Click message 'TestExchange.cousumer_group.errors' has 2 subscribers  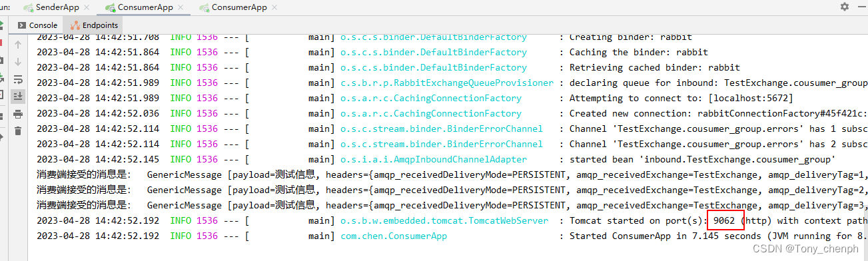pyautogui.click(x=718, y=144)
